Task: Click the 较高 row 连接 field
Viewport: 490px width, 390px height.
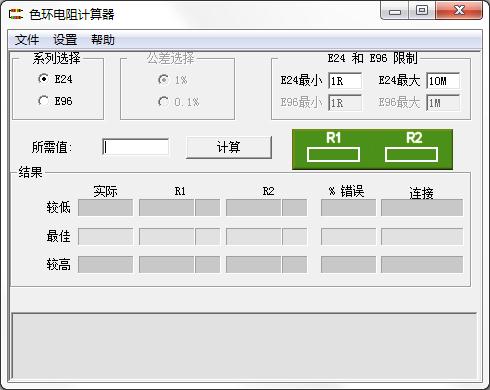Action: (x=422, y=264)
